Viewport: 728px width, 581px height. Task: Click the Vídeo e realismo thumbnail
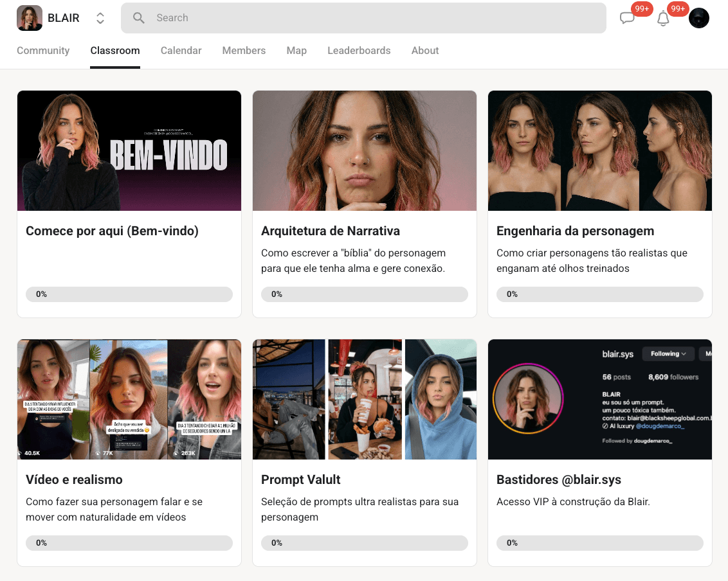coord(129,399)
